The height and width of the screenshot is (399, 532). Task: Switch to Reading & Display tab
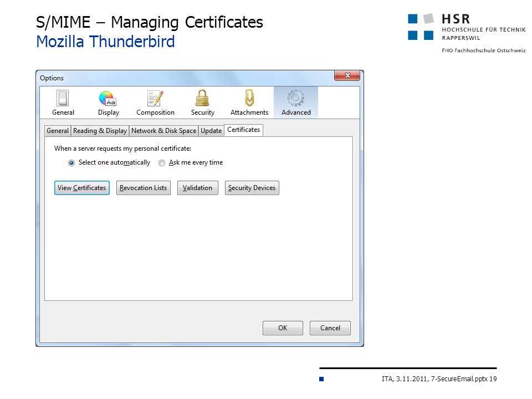pos(100,131)
